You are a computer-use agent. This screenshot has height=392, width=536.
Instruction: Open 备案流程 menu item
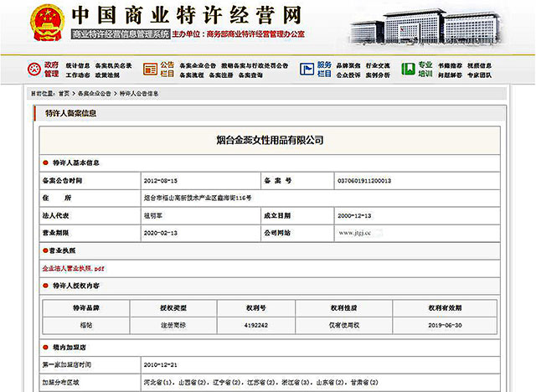point(192,75)
